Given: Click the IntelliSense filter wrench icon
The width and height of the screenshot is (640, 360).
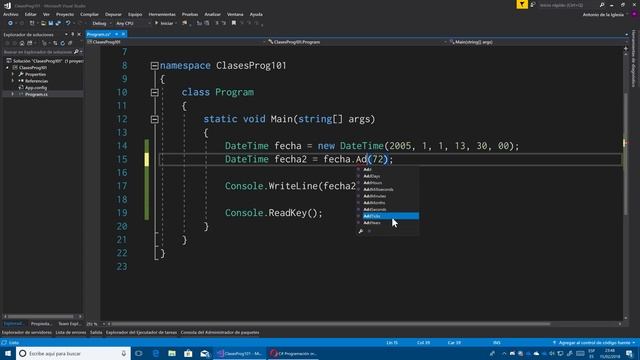Looking at the screenshot, I should 361,231.
